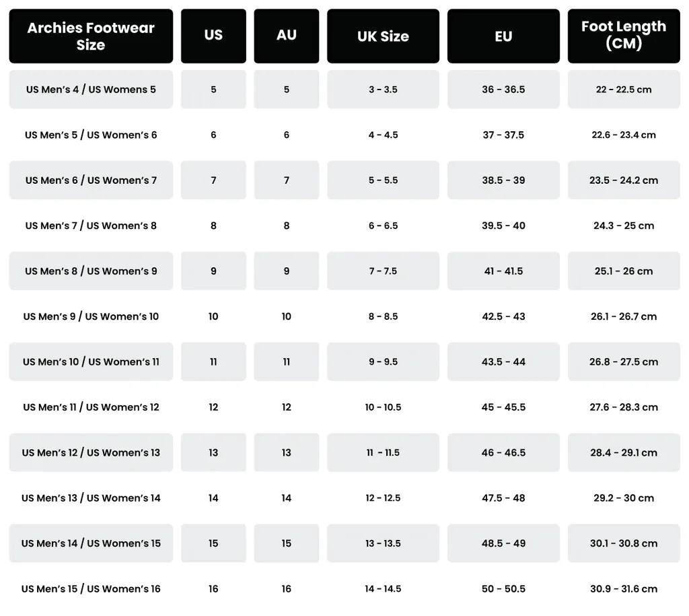689x616 pixels.
Task: Select the 48.5 - 49 EU cell
Action: pyautogui.click(x=503, y=543)
